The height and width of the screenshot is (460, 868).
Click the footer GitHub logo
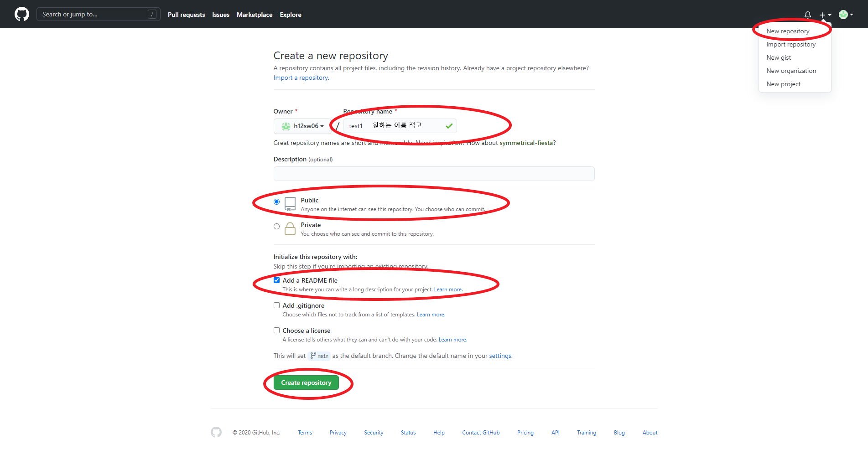coord(216,432)
